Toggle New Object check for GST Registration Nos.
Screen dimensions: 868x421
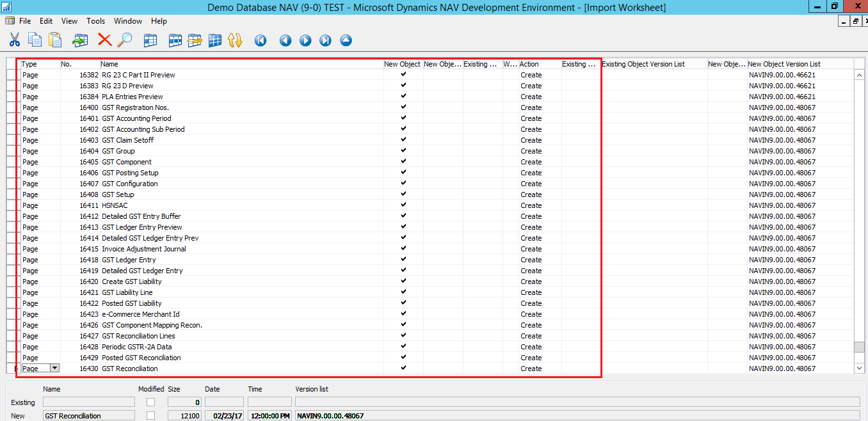coord(403,107)
